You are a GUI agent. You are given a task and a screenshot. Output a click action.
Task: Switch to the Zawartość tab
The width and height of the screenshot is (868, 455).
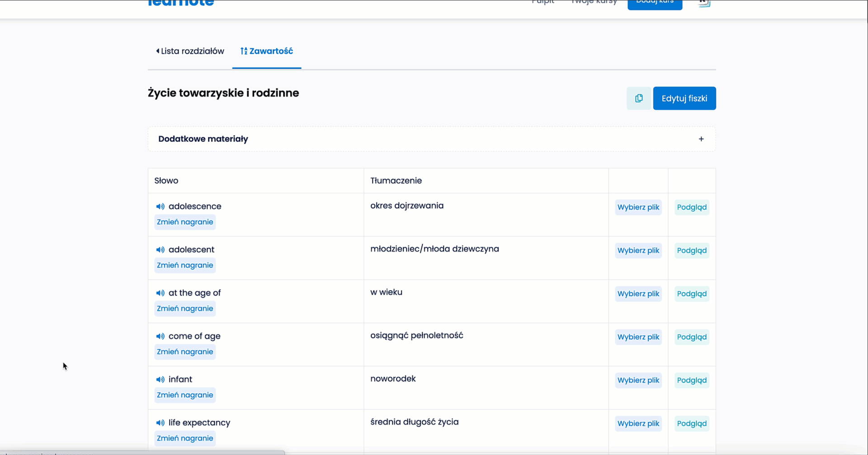pos(267,51)
